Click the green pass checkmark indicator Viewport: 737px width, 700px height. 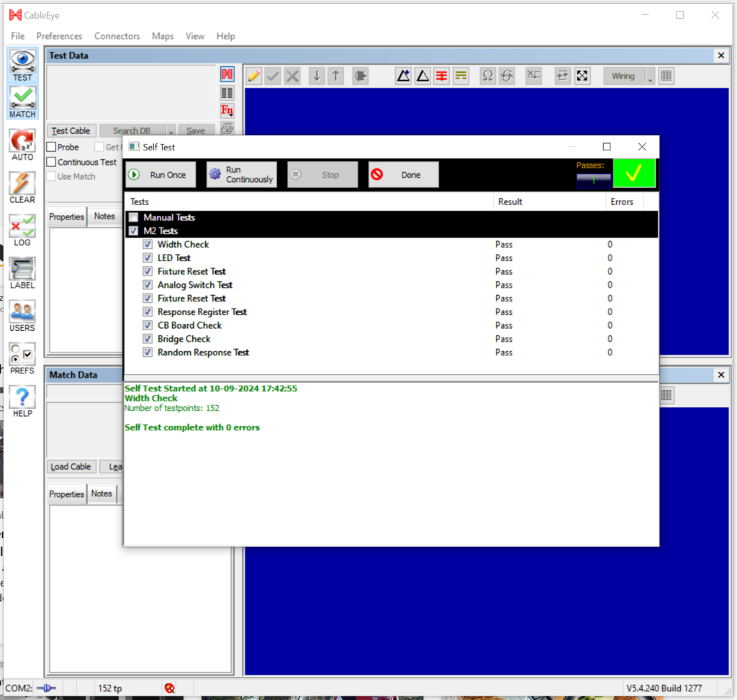[634, 173]
